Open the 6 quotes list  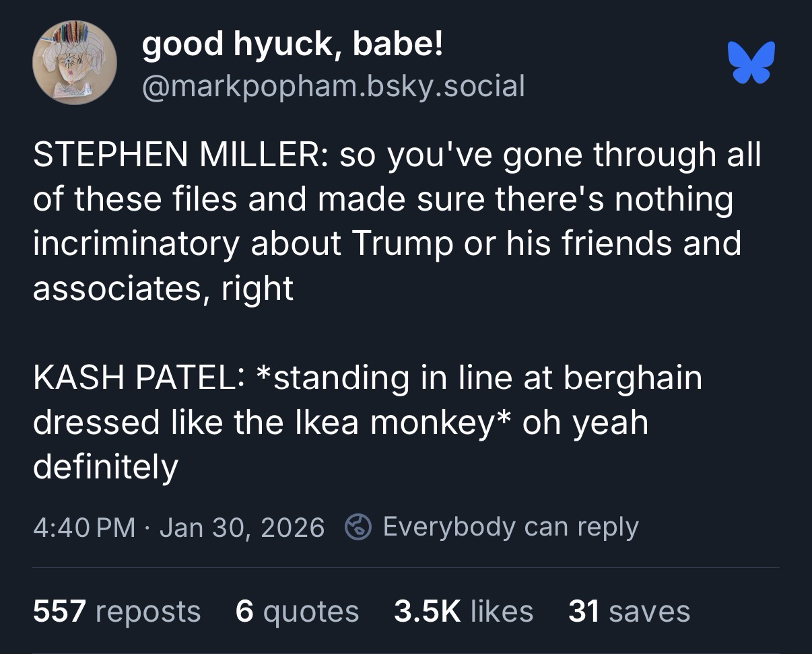coord(297,612)
